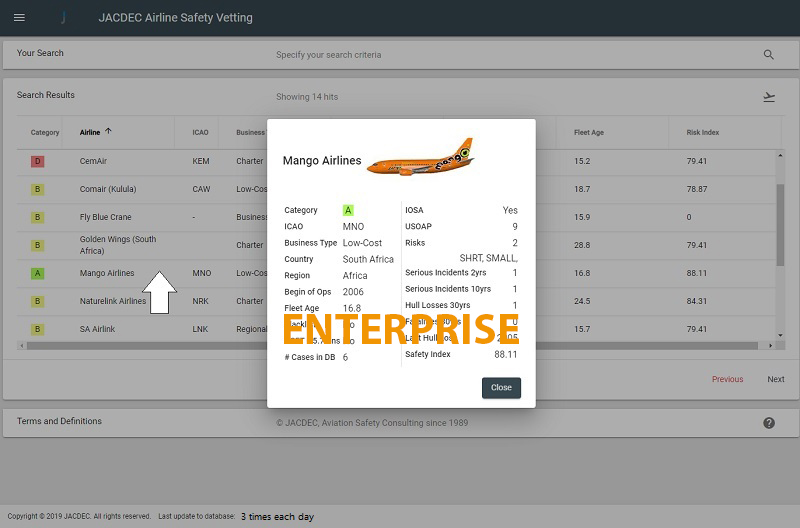Click the B category badge for Naturelink Airlines
Image resolution: width=800 pixels, height=528 pixels.
(x=37, y=301)
